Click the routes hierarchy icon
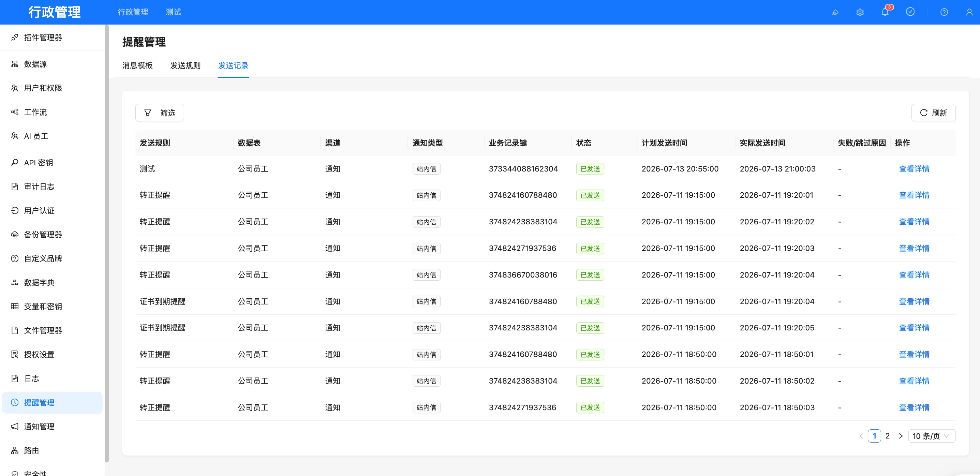The height and width of the screenshot is (476, 980). click(x=14, y=450)
